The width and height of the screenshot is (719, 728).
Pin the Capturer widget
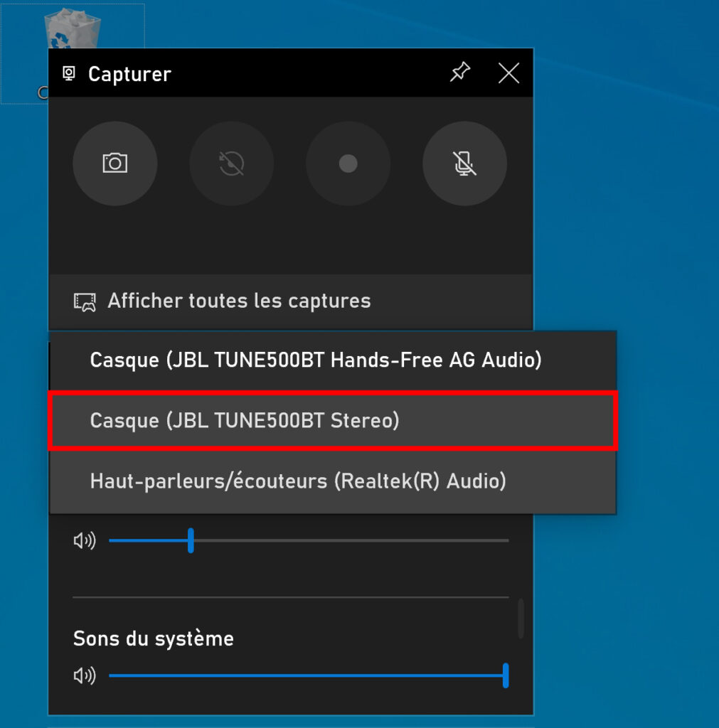[x=460, y=73]
